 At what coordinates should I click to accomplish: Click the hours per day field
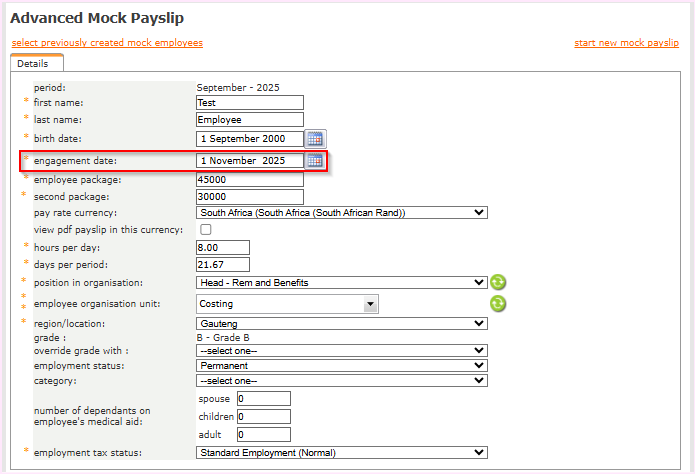point(223,247)
